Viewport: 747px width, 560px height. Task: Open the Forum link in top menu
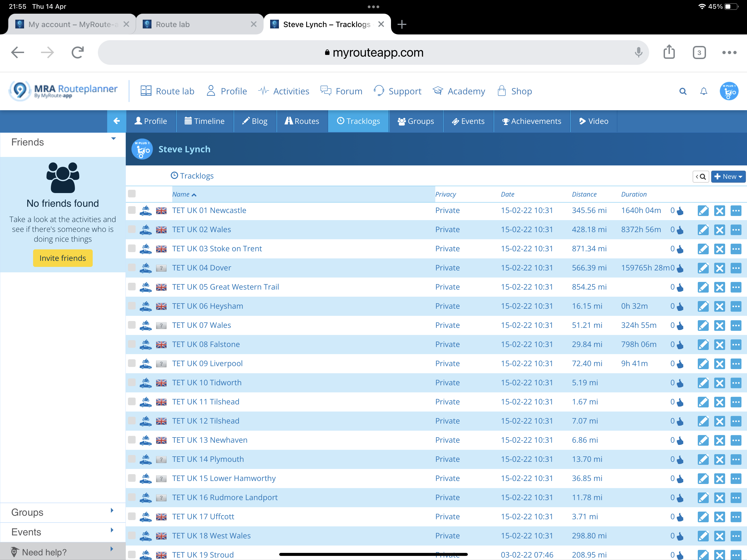click(x=342, y=91)
